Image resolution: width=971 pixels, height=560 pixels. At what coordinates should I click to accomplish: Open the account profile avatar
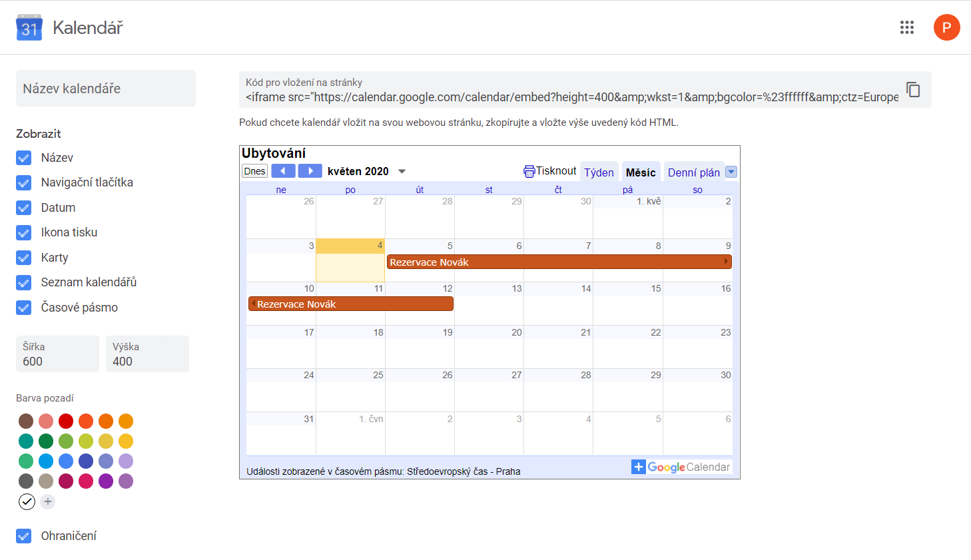[x=946, y=27]
